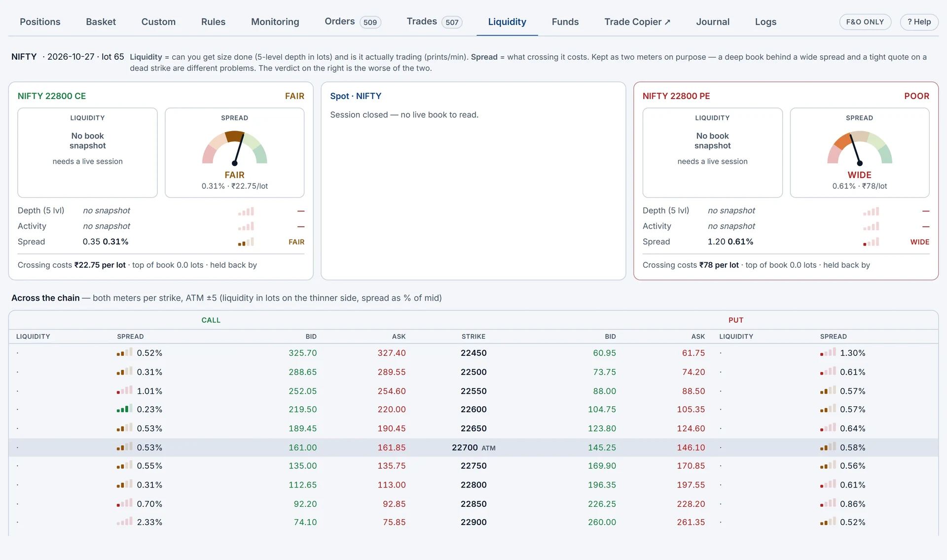Open the Positions tab
This screenshot has height=560, width=947.
[x=40, y=22]
